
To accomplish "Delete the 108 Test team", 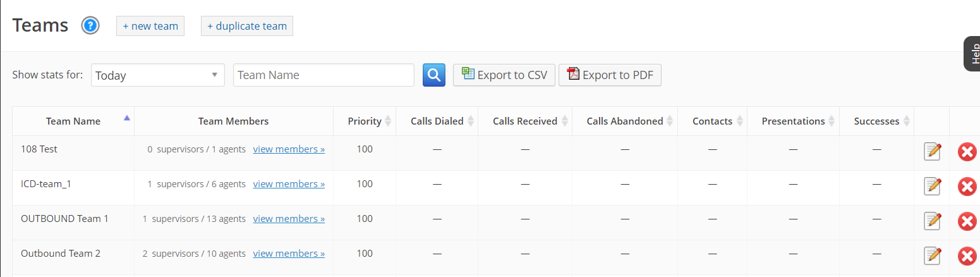I will point(967,152).
